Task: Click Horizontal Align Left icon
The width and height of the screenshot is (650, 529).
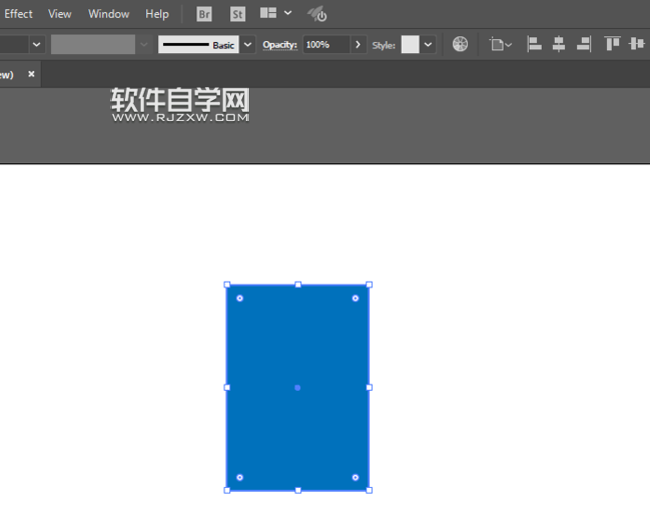Action: (x=534, y=44)
